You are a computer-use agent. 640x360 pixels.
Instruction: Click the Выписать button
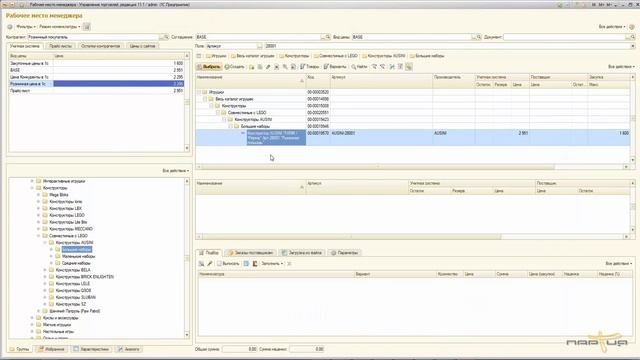[x=228, y=264]
